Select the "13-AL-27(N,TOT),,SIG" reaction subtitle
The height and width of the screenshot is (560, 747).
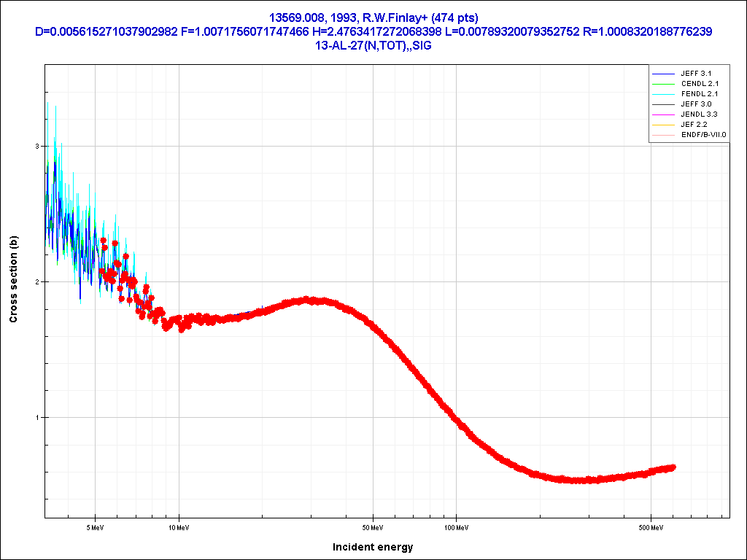(373, 45)
